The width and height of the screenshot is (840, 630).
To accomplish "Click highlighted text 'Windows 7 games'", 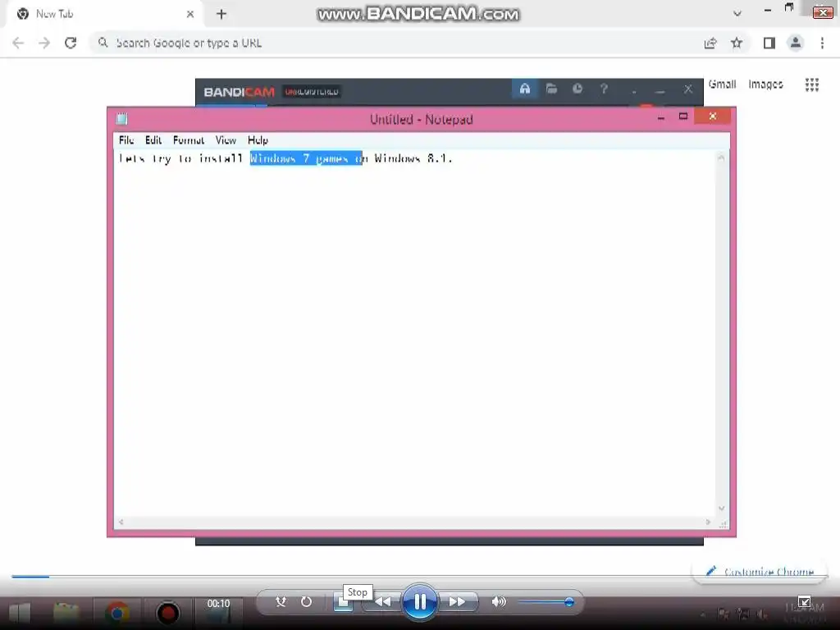I will (299, 158).
